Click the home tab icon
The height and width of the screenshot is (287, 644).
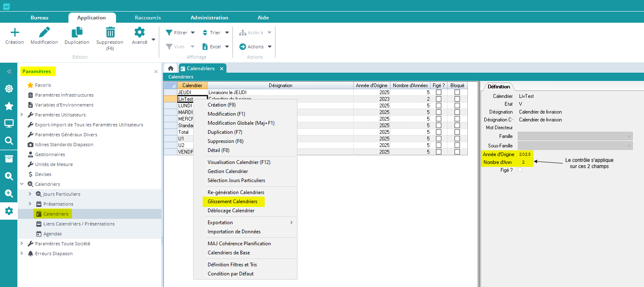click(170, 69)
